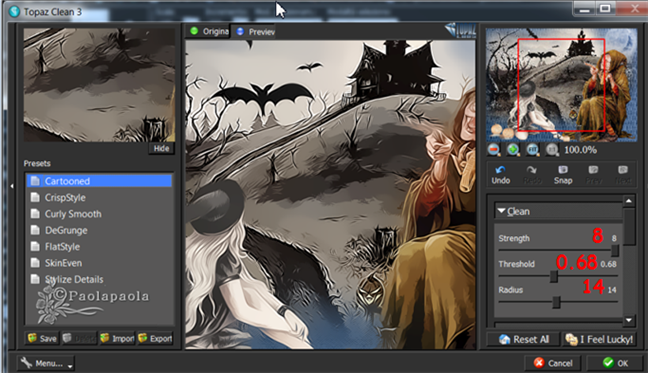This screenshot has width=648, height=373.
Task: Adjust the Threshold slider handle
Action: pos(554,276)
